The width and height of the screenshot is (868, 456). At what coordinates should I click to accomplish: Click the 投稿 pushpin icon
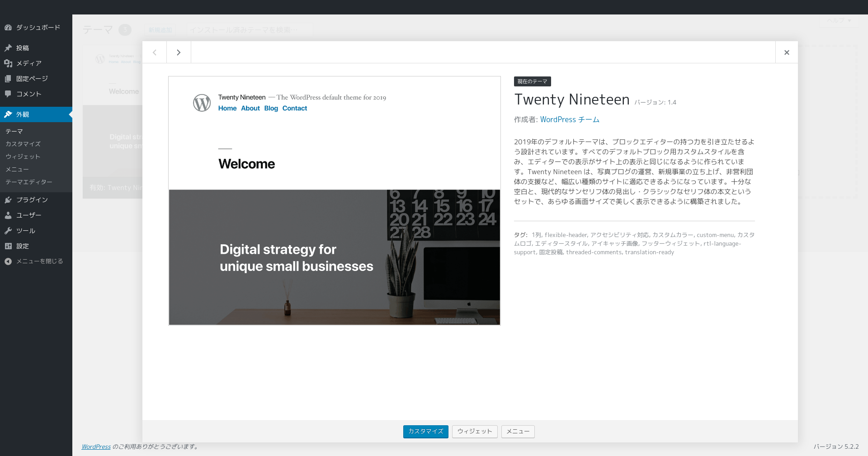coord(8,48)
